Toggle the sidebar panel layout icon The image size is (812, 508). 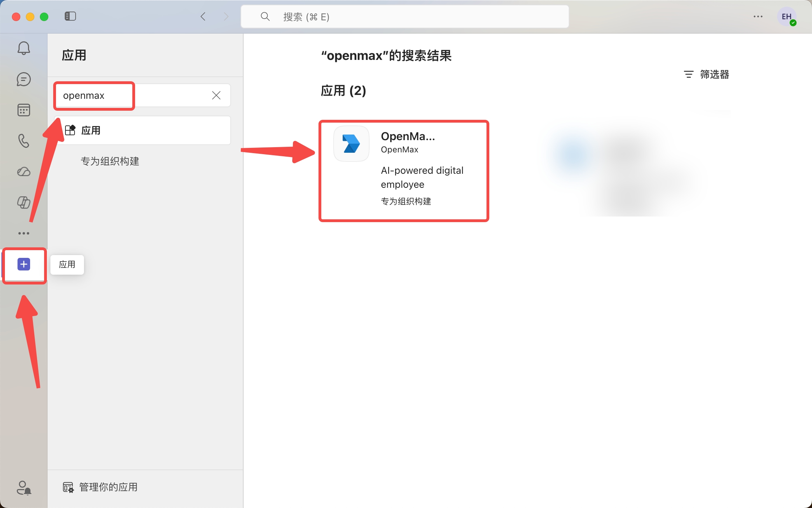(70, 16)
